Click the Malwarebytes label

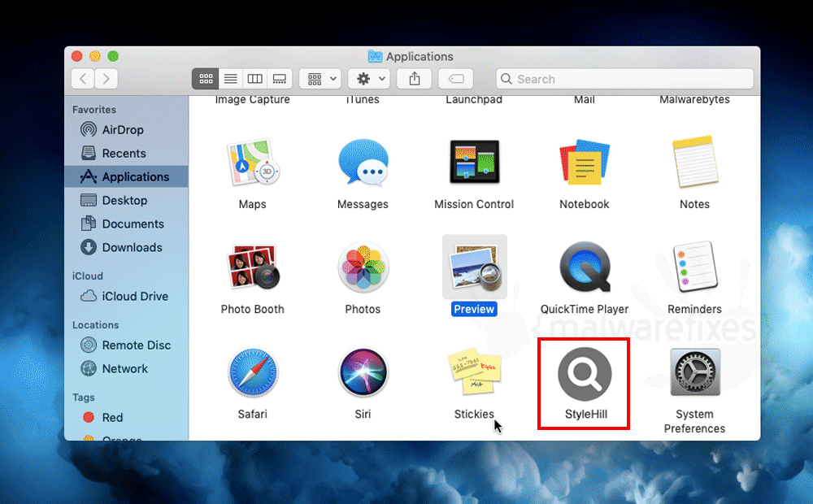click(x=695, y=99)
